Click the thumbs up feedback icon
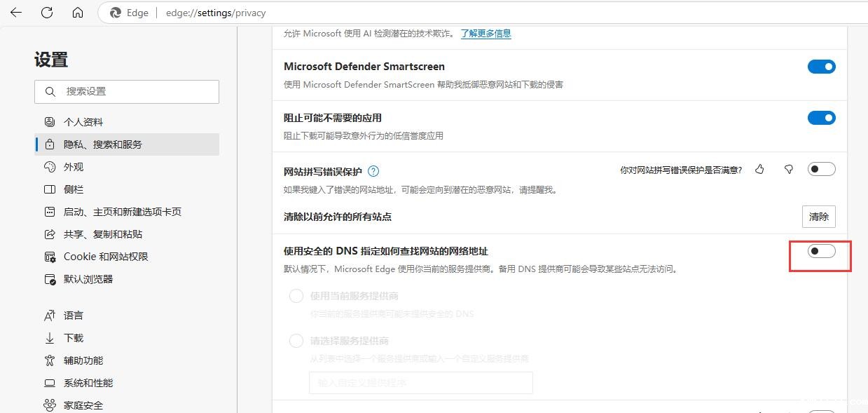This screenshot has width=868, height=413. click(x=759, y=170)
